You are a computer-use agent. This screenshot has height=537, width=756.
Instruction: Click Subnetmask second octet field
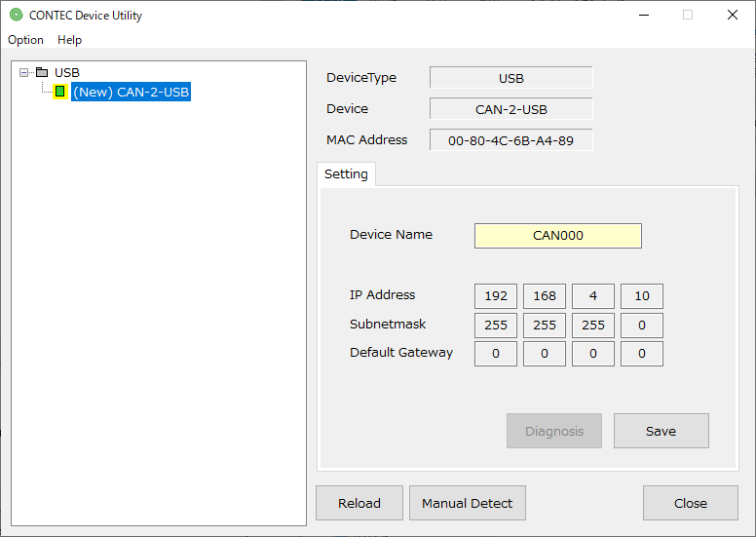(545, 326)
